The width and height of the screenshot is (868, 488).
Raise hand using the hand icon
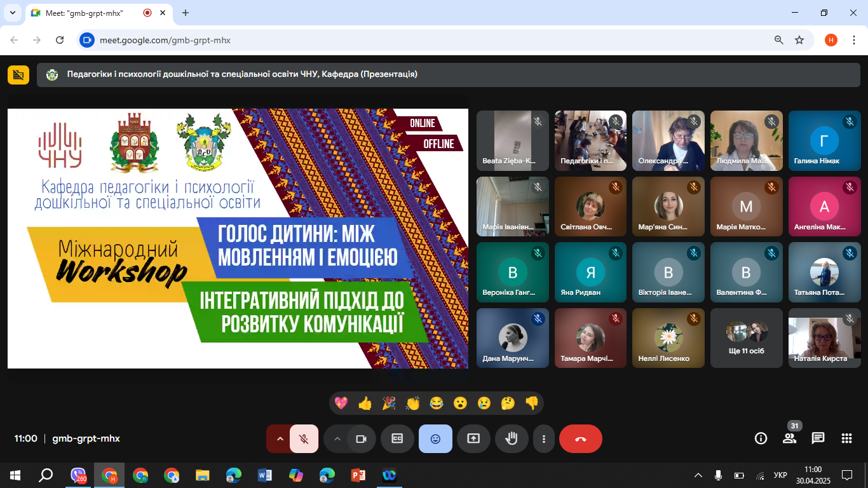point(512,438)
